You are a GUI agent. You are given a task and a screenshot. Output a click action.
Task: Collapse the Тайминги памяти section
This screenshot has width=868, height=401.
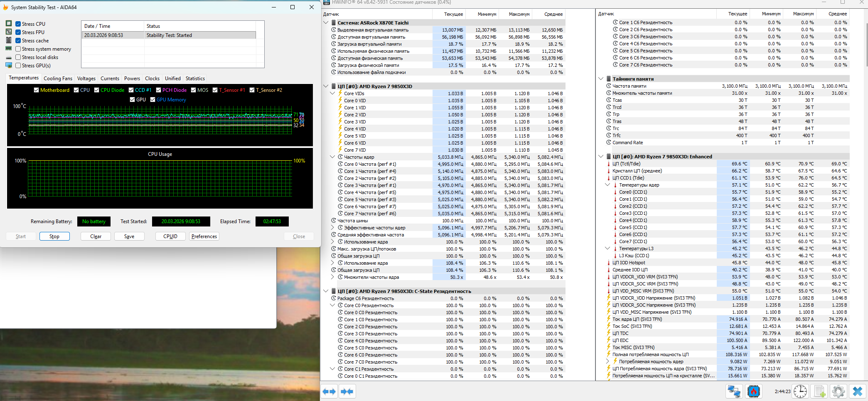601,79
